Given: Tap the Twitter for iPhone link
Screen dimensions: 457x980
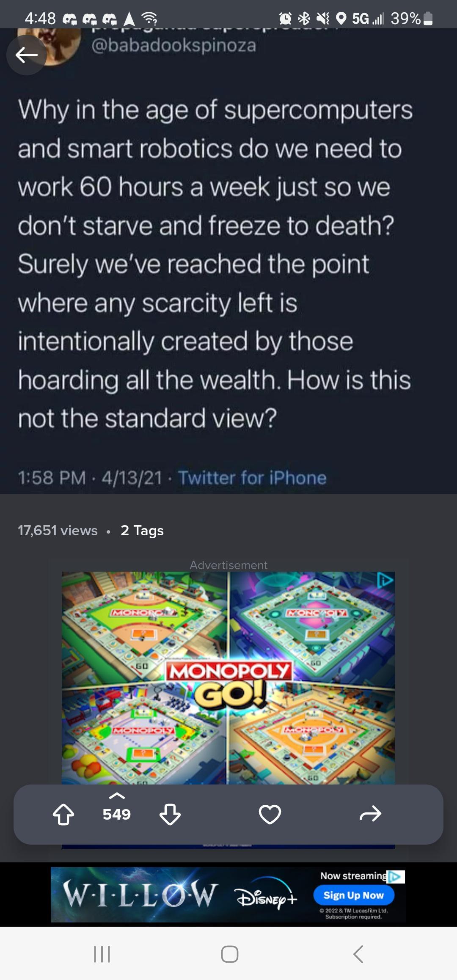Looking at the screenshot, I should (x=252, y=478).
